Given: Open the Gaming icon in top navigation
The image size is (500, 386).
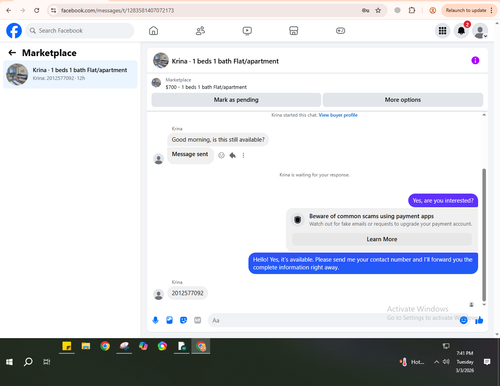Looking at the screenshot, I should click(x=340, y=31).
